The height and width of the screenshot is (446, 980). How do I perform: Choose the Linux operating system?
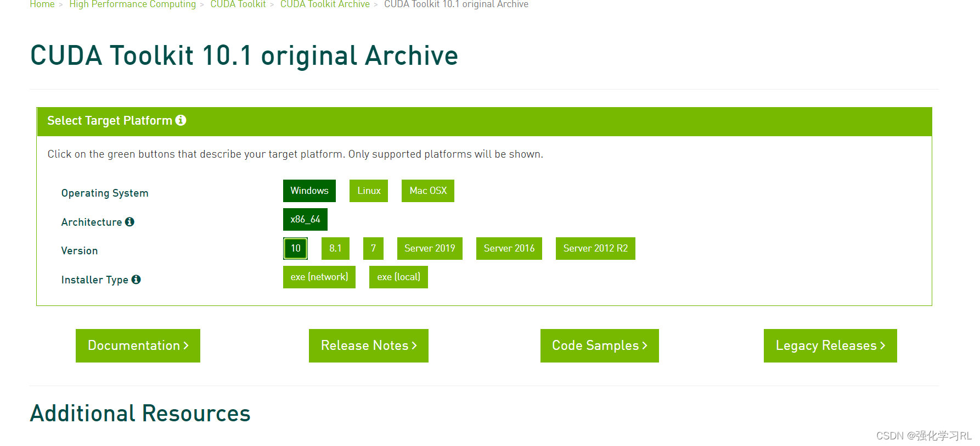tap(369, 191)
